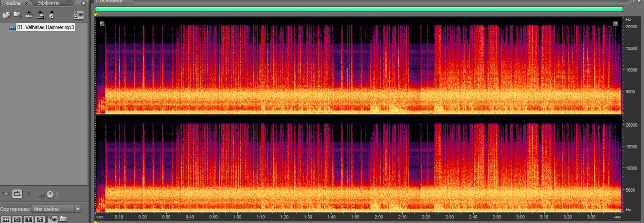
Task: Click the Import File folder icon
Action: 7,15
